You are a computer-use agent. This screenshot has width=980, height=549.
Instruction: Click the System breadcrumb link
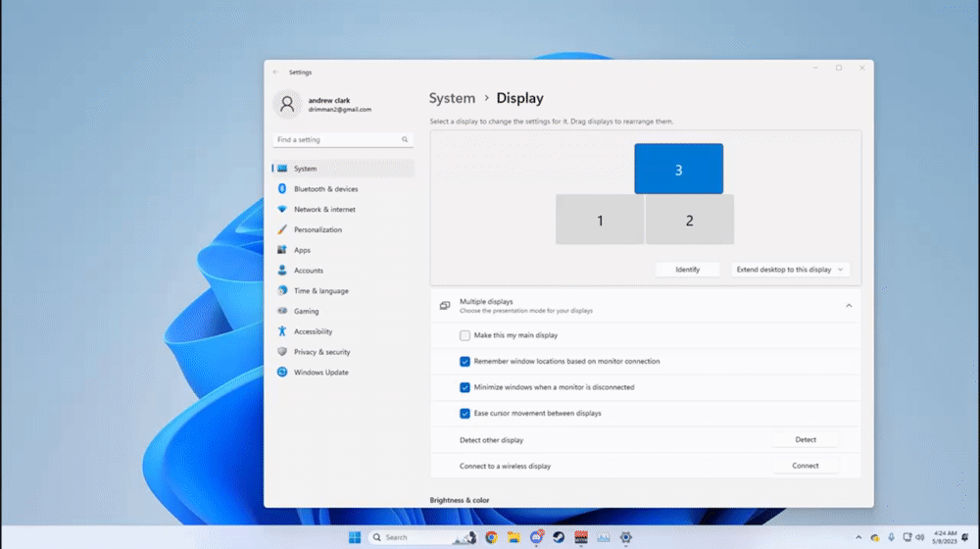point(452,98)
